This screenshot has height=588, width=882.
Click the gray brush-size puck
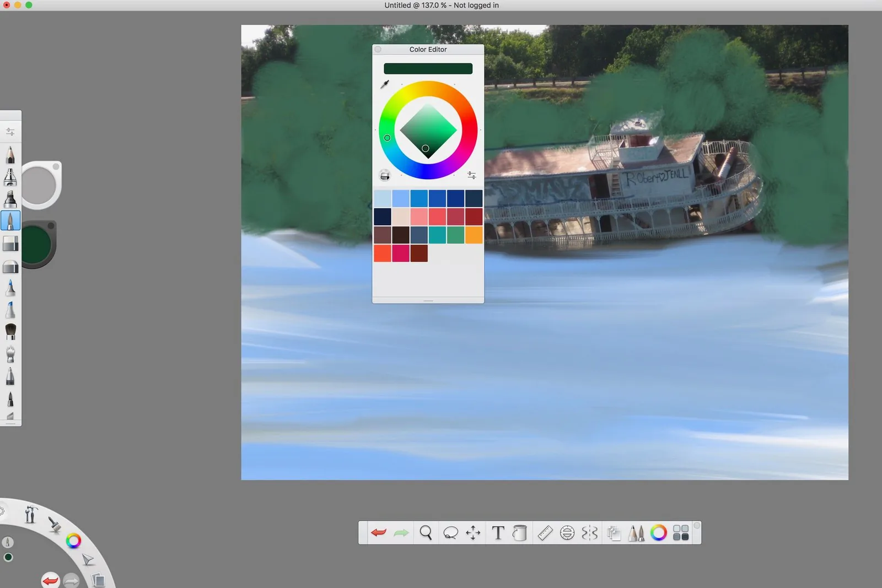(x=39, y=185)
